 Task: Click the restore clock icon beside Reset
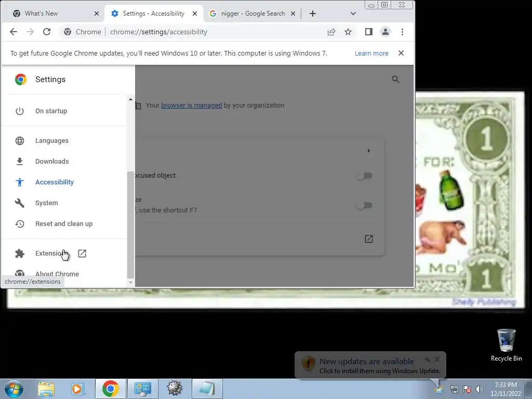tap(20, 224)
